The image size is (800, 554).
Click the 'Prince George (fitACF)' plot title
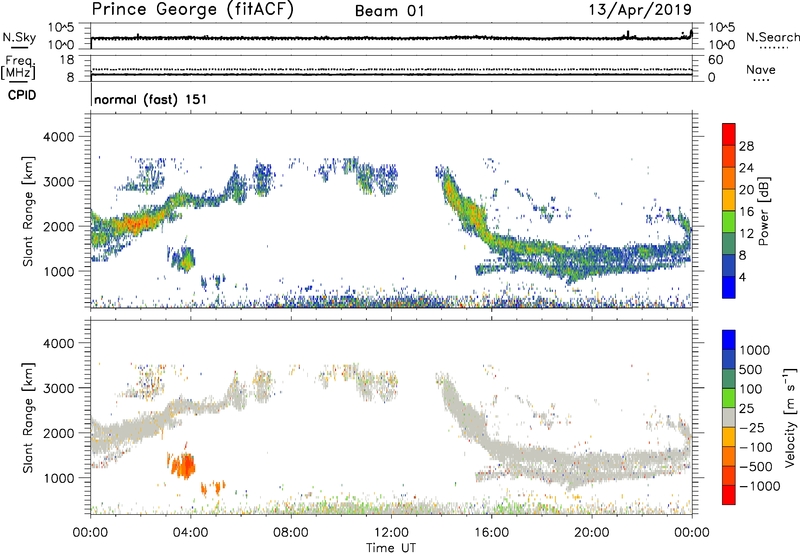[x=192, y=9]
